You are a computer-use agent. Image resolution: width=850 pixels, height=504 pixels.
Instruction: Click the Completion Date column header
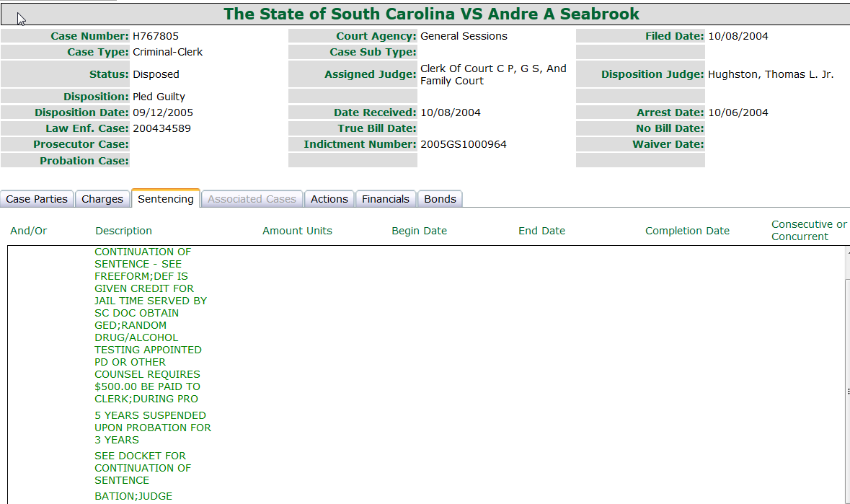(x=687, y=231)
